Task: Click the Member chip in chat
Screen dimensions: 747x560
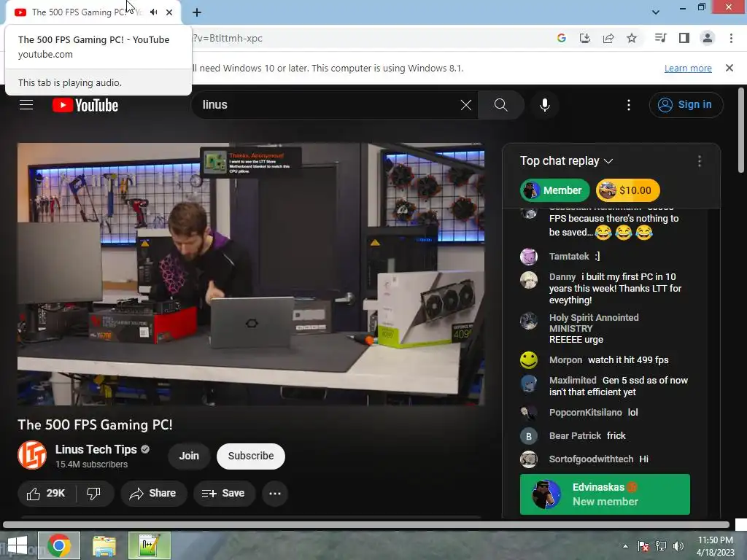Action: pyautogui.click(x=554, y=190)
